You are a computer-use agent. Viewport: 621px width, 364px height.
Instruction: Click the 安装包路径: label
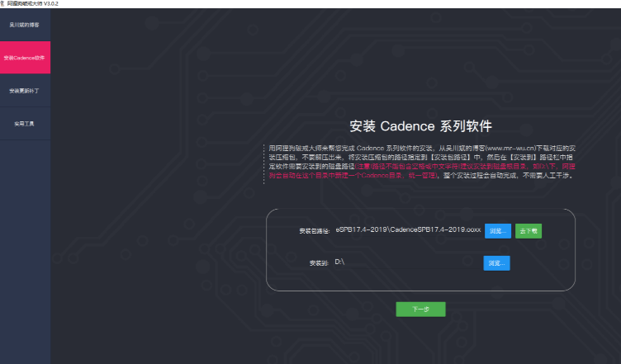click(314, 232)
